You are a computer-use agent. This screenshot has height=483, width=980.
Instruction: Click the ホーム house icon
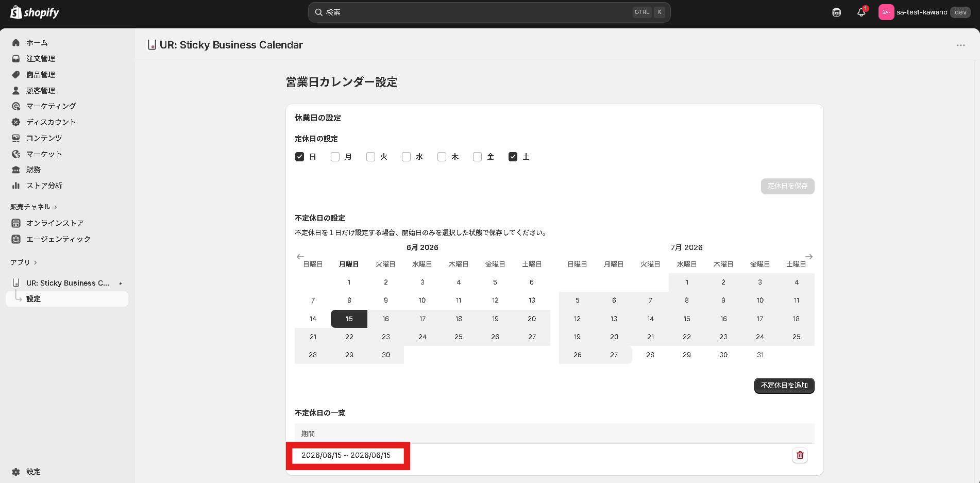tap(16, 43)
